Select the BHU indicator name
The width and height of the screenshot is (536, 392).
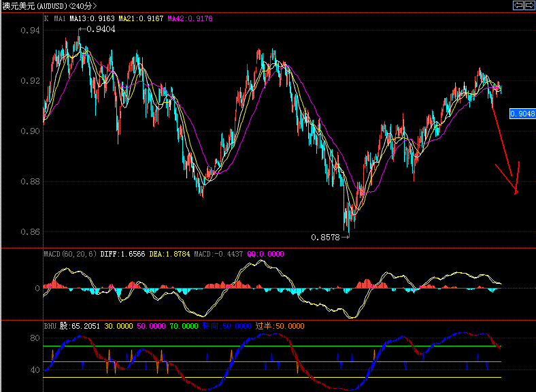coord(50,326)
